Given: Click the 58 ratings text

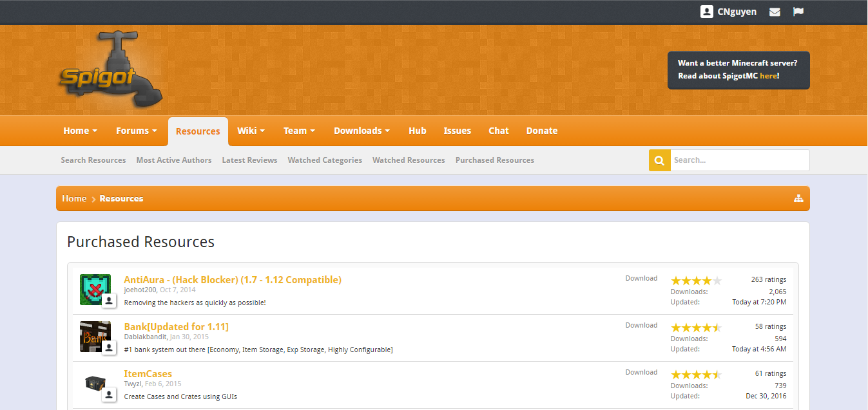Looking at the screenshot, I should click(771, 326).
